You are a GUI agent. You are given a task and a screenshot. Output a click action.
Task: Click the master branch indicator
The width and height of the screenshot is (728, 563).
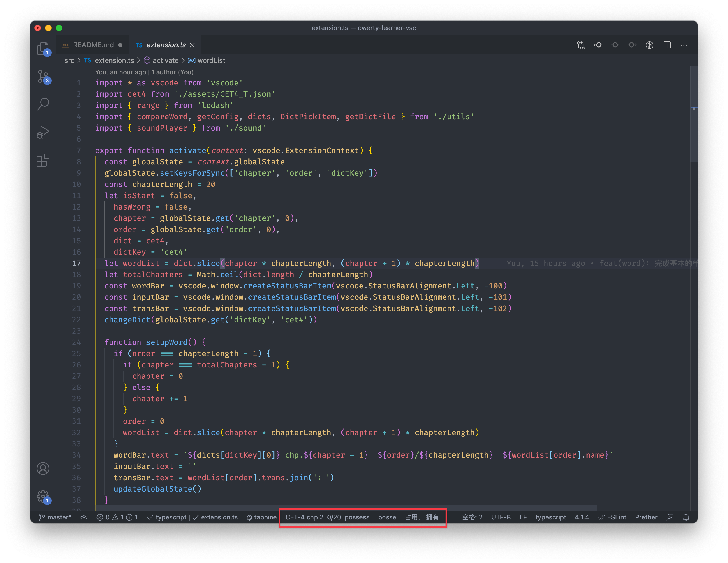(55, 517)
